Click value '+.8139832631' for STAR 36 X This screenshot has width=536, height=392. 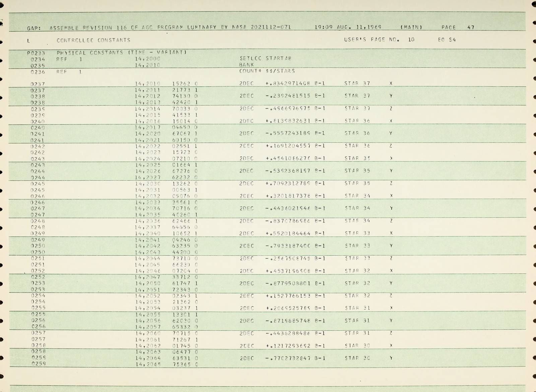(x=288, y=121)
